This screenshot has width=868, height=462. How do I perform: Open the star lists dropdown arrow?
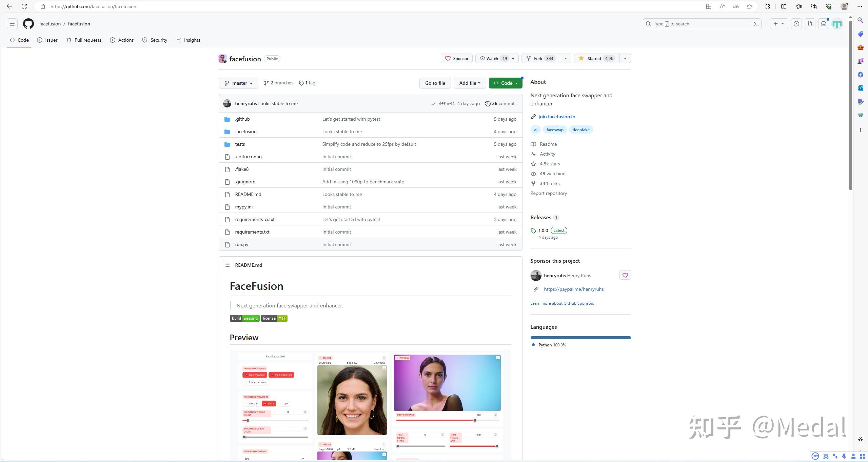[x=625, y=58]
